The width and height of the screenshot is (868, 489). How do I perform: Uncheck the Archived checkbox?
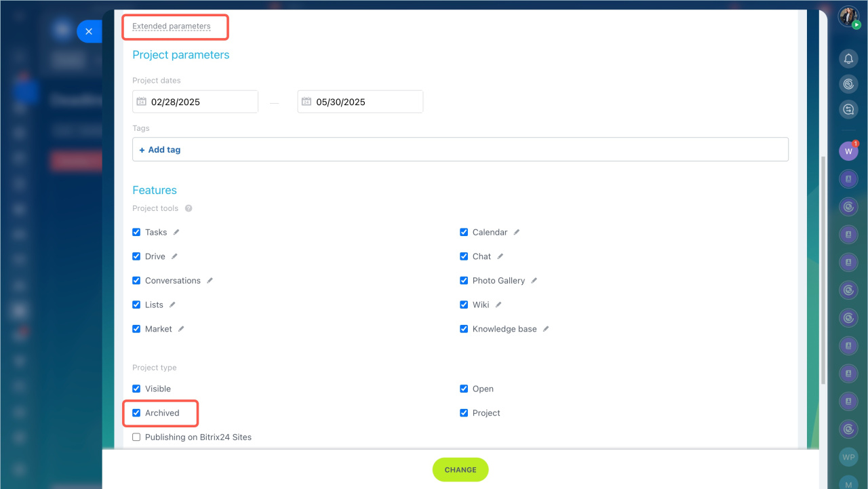tap(136, 413)
